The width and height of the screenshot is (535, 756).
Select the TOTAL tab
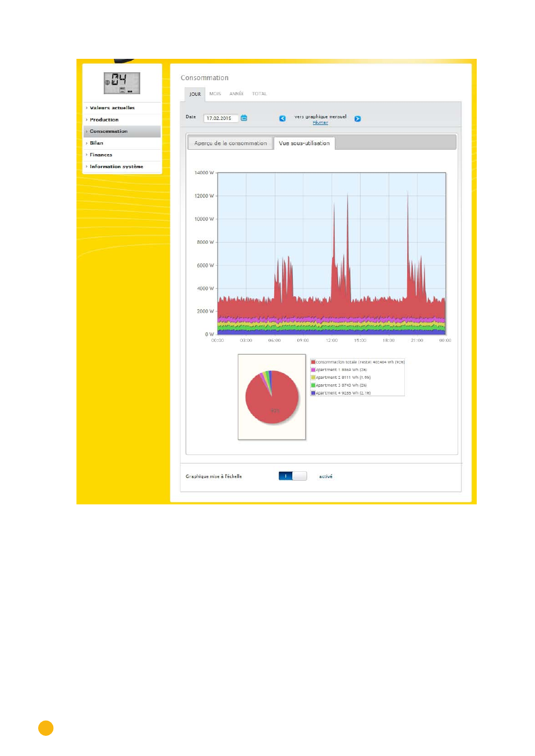click(259, 94)
